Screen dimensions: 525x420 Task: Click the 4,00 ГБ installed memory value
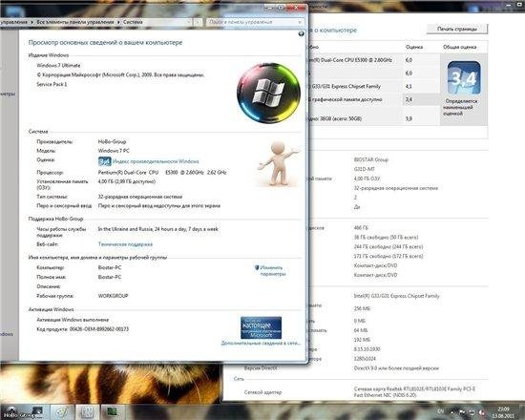point(127,181)
